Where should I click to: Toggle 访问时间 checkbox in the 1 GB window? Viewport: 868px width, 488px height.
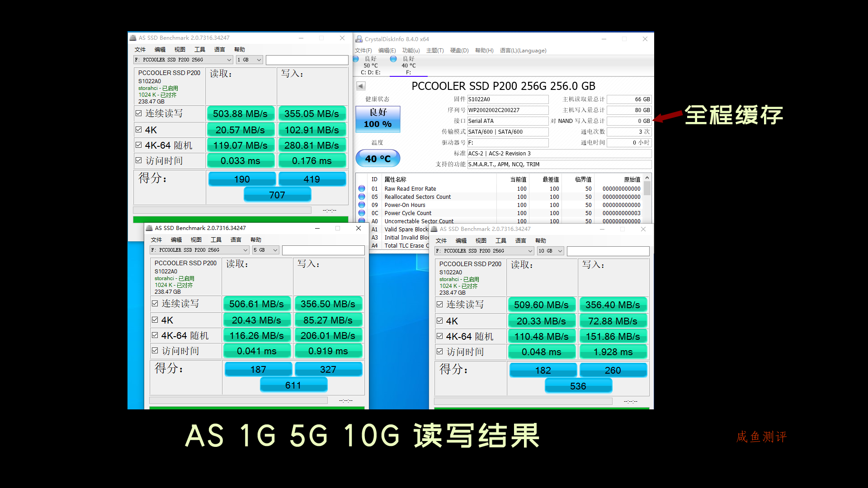[139, 160]
